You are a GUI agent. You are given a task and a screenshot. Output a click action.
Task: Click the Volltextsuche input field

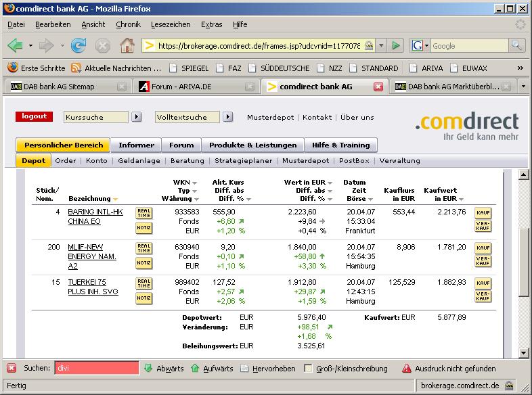tap(187, 117)
